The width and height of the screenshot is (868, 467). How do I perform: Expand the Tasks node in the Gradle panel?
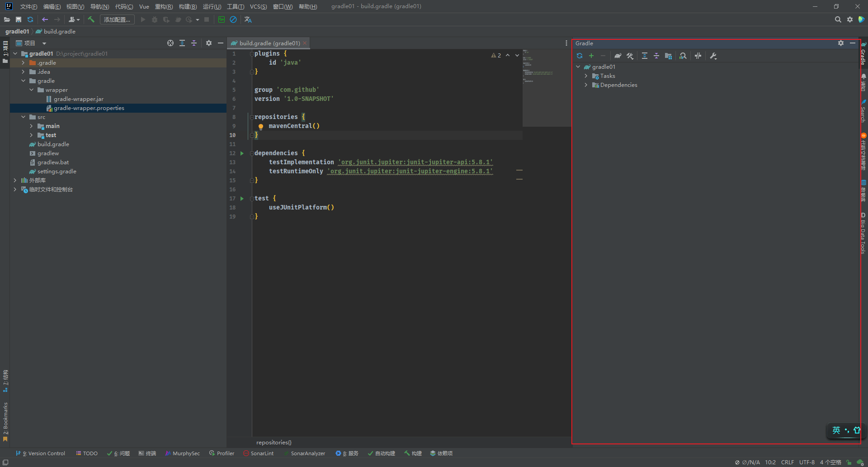click(x=586, y=76)
